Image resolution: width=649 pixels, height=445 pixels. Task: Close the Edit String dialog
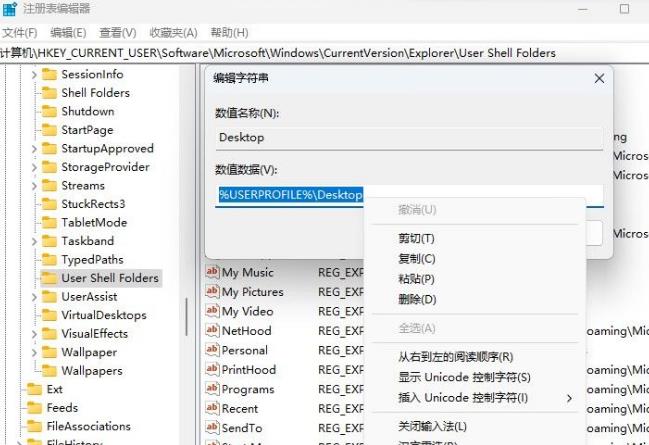click(599, 78)
